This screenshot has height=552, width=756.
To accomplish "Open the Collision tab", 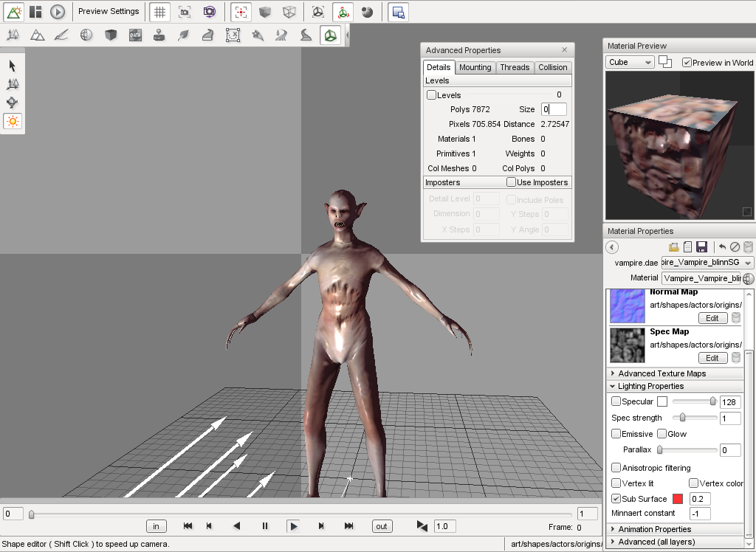I will pos(552,67).
